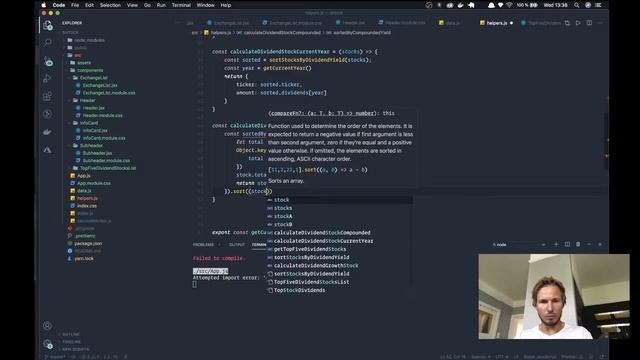Screen dimensions: 640x360
Task: Open the Apple menu
Action: click(x=44, y=5)
